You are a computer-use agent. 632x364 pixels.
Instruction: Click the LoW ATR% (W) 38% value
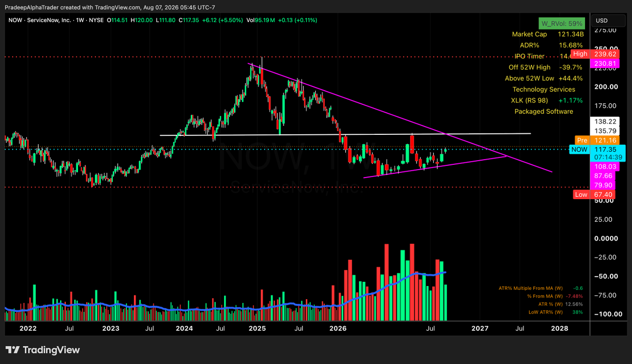coord(578,312)
